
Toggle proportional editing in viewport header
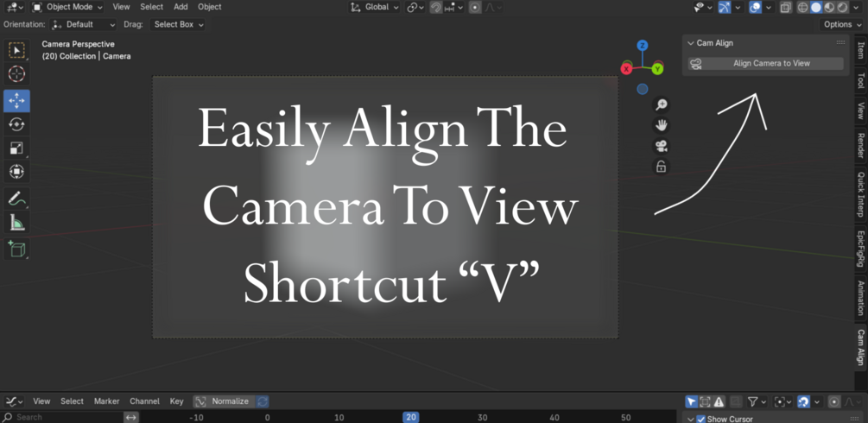(475, 7)
